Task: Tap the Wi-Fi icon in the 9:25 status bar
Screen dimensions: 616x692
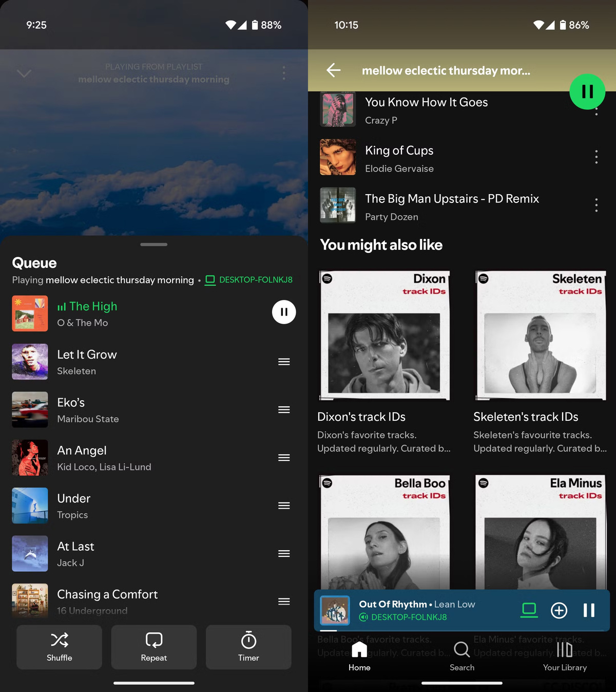Action: [x=230, y=25]
